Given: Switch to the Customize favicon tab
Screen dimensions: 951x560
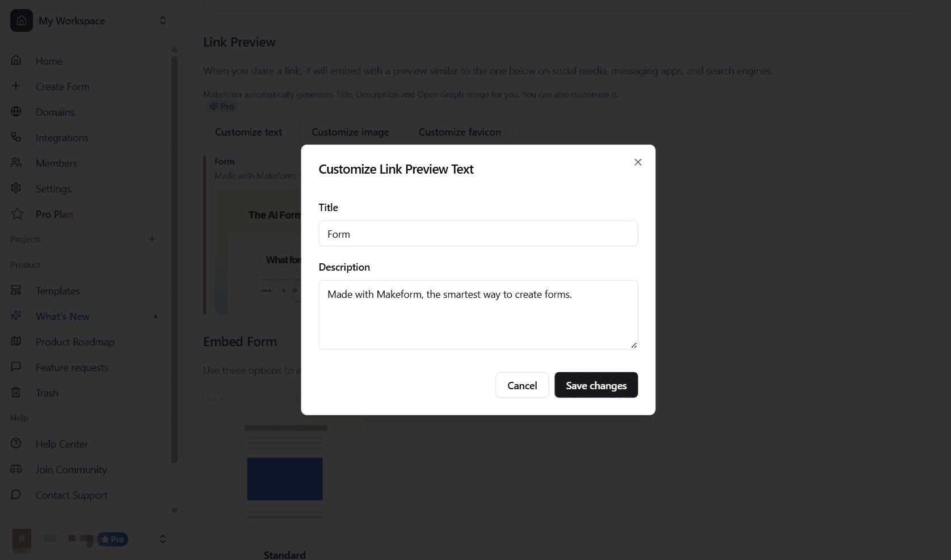Looking at the screenshot, I should [x=459, y=132].
